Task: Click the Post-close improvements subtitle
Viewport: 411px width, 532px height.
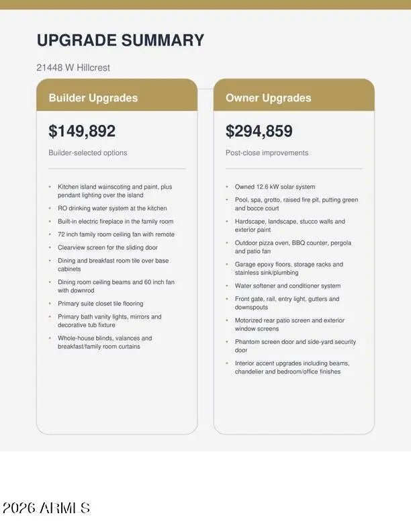Action: [x=267, y=153]
